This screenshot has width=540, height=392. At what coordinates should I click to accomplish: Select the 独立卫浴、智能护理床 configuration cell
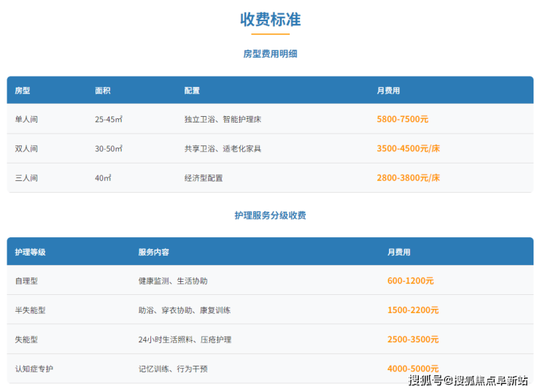[223, 119]
